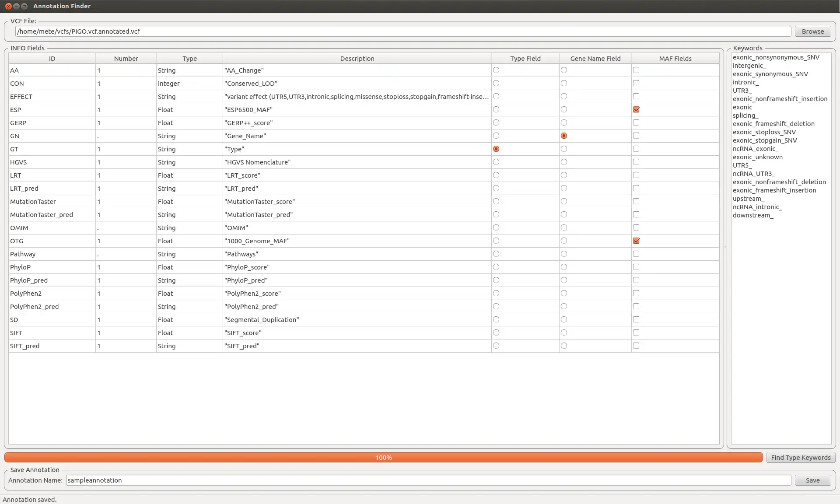
Task: Choose AA row Type Field radio button
Action: pyautogui.click(x=496, y=70)
